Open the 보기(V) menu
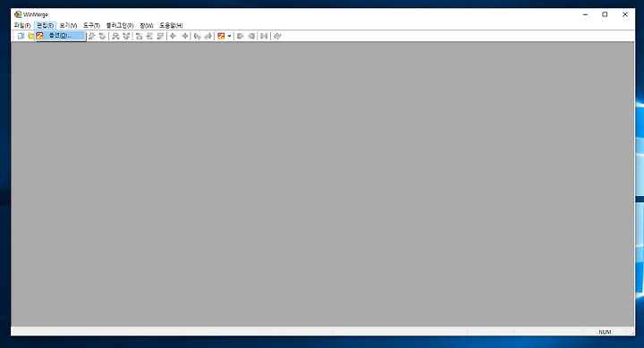Viewport: 644px width, 348px height. point(68,25)
